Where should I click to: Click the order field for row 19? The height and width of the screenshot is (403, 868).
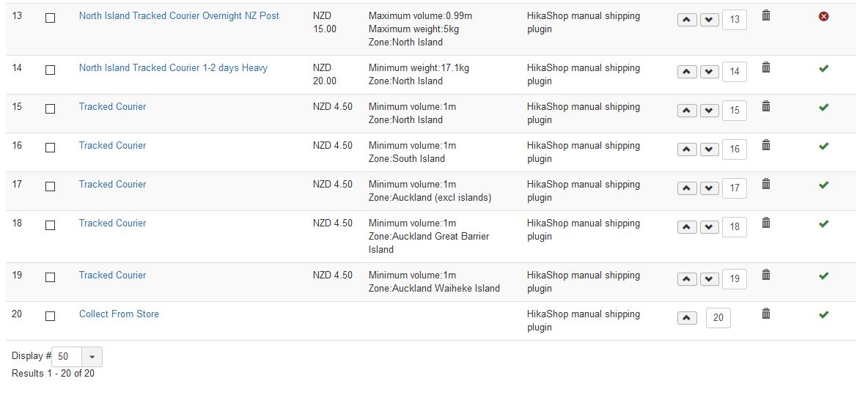click(x=734, y=278)
